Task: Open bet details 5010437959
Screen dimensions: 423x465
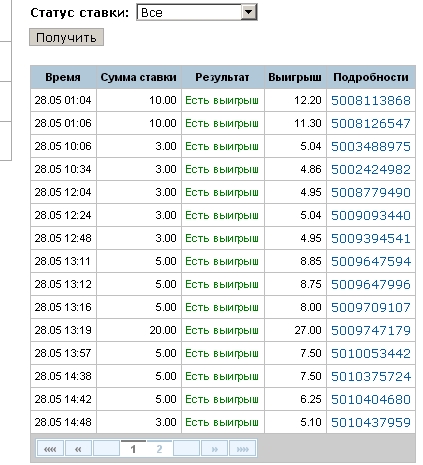Action: (x=371, y=422)
